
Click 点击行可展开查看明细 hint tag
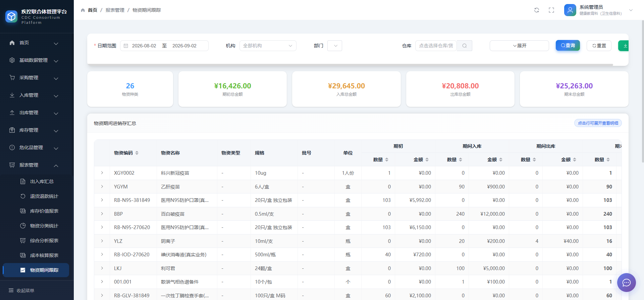(x=598, y=123)
